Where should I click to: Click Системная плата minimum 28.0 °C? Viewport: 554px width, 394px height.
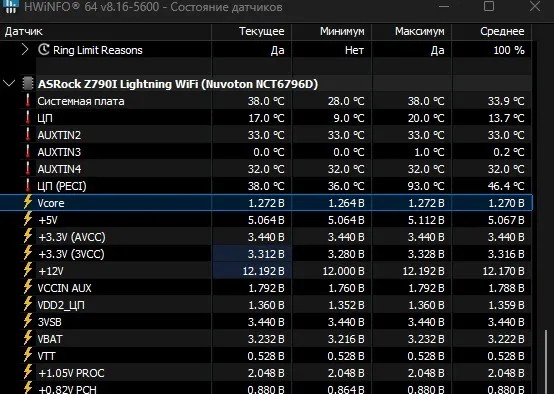tap(346, 101)
